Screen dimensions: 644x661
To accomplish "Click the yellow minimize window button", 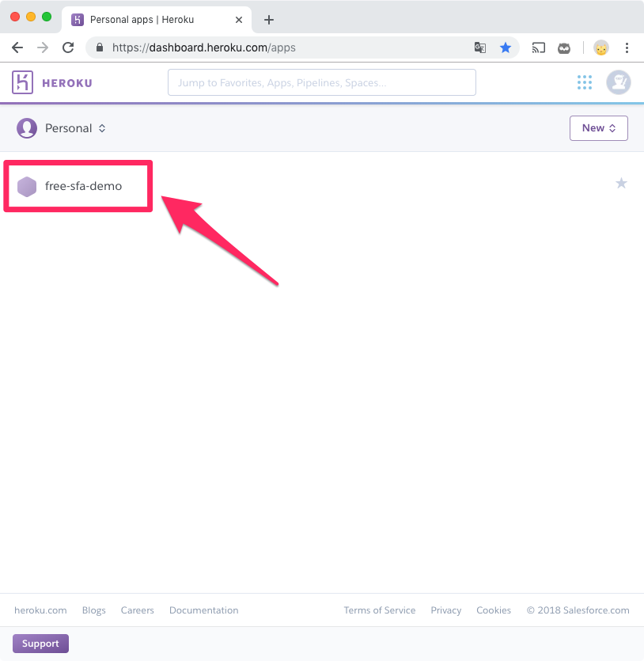I will tap(31, 17).
